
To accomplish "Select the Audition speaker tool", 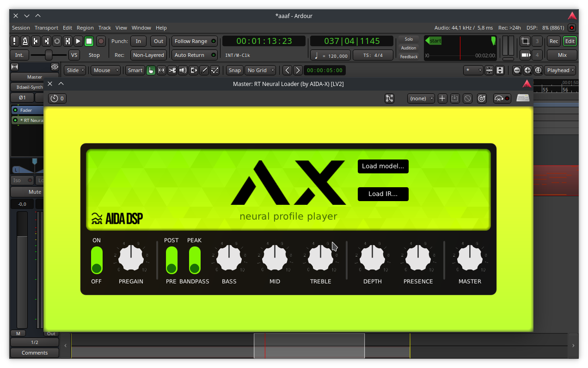I will pyautogui.click(x=183, y=70).
